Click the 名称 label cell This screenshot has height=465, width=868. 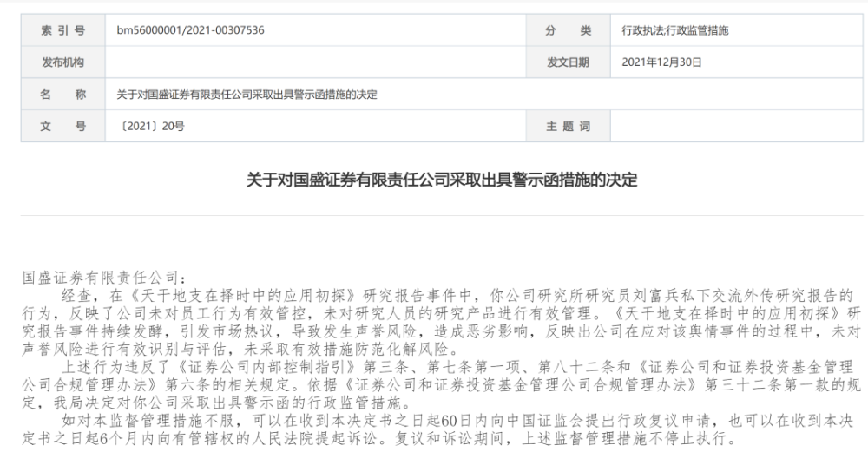[63, 94]
